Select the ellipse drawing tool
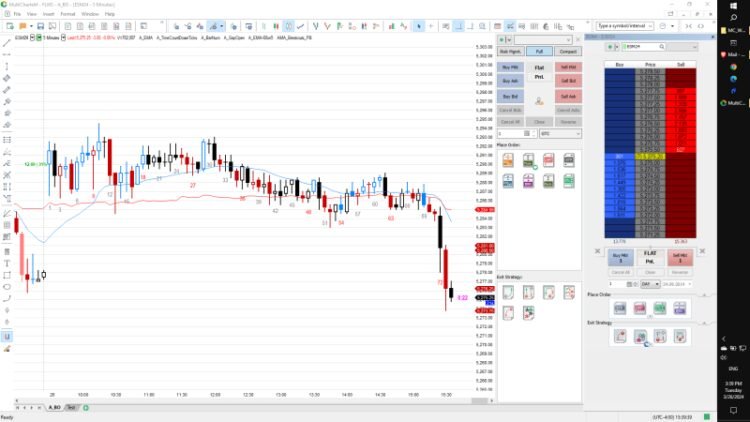The height and width of the screenshot is (422, 750). coord(7,287)
